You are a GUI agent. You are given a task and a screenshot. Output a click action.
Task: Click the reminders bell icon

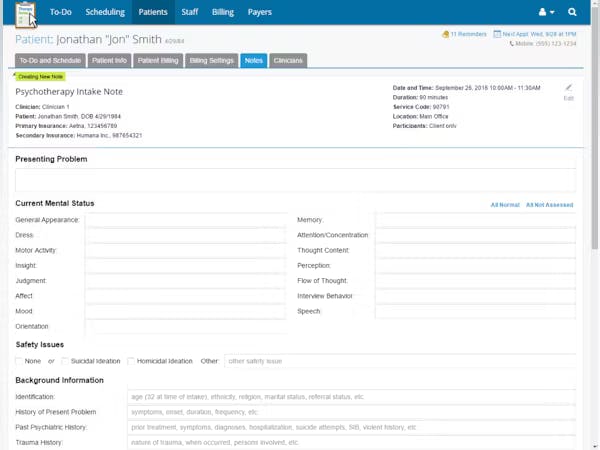coord(445,34)
